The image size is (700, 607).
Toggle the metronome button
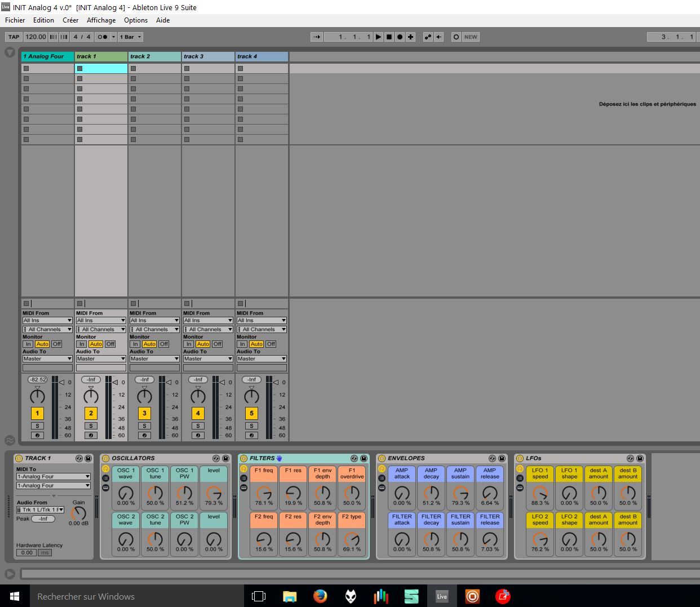[x=103, y=37]
